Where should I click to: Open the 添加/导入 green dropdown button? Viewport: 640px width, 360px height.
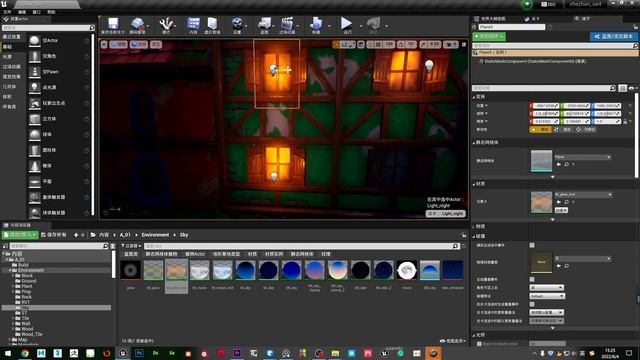point(20,235)
